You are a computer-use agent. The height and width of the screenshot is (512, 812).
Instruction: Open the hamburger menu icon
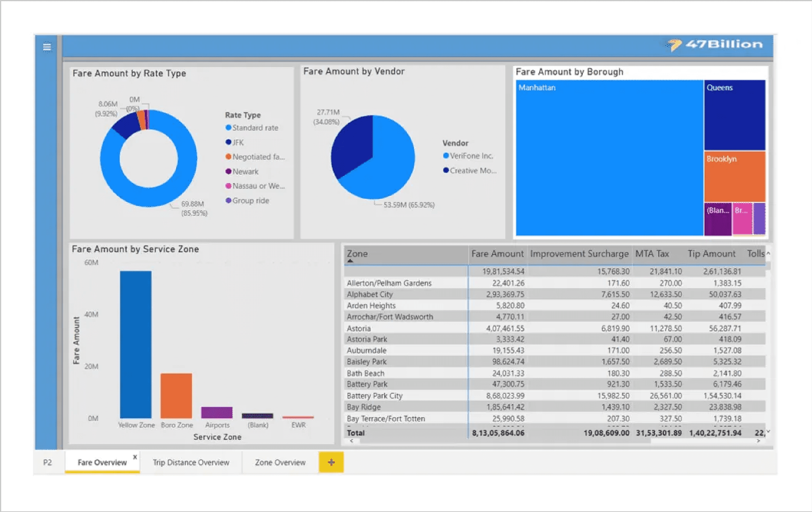(47, 47)
